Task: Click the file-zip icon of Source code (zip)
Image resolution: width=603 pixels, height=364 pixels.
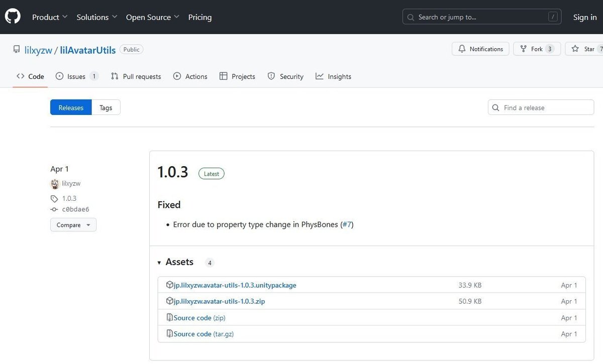Action: 169,318
